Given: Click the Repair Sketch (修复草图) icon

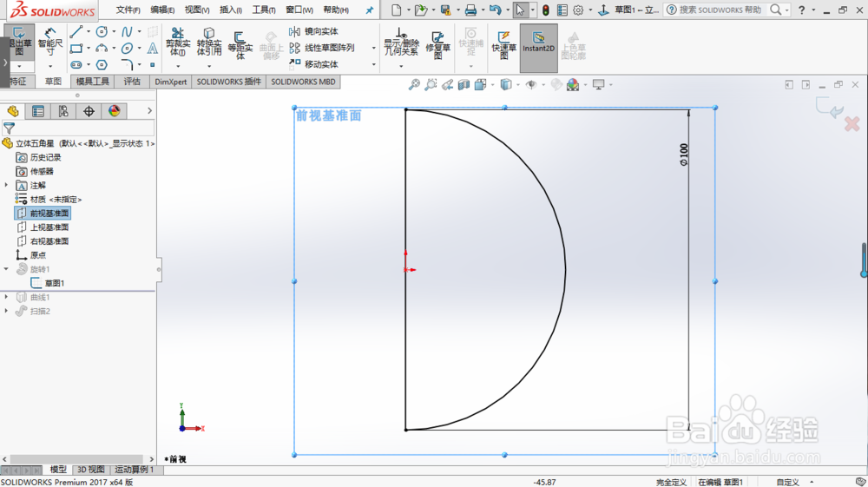Looking at the screenshot, I should 438,42.
